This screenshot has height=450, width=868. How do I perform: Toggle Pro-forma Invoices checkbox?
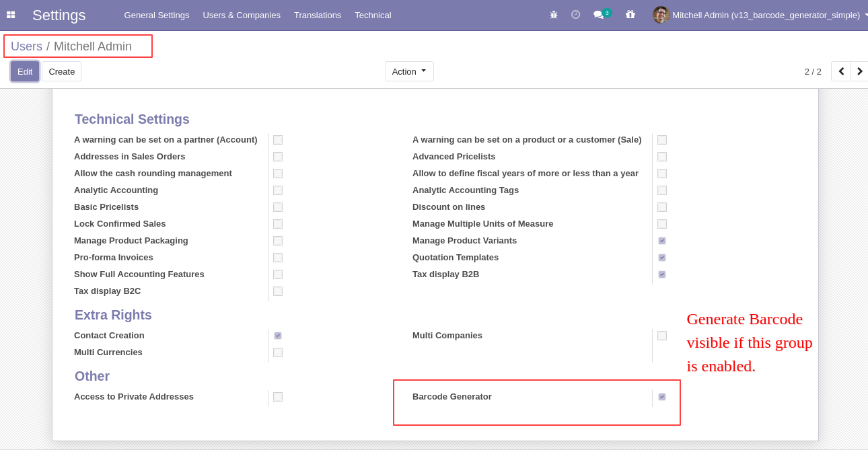[x=278, y=258]
